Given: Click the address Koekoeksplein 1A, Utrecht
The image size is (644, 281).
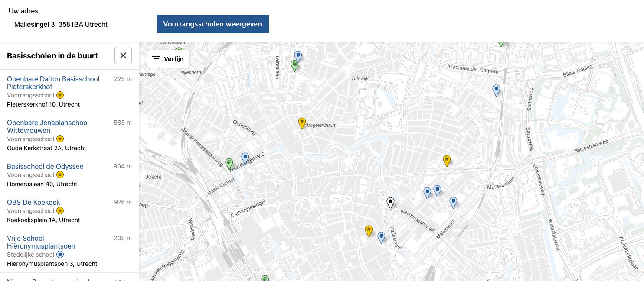Looking at the screenshot, I should (x=43, y=220).
